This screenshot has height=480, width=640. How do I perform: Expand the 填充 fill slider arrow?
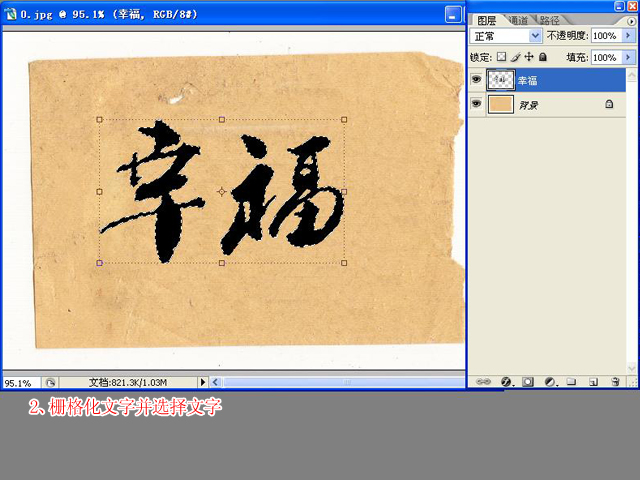tap(627, 58)
